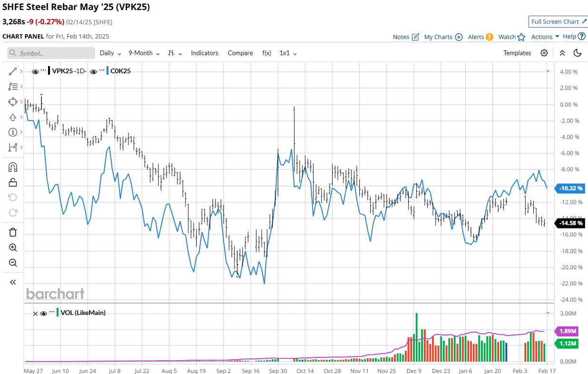
Task: Zoom in with the magnifier plus icon
Action: (13, 247)
